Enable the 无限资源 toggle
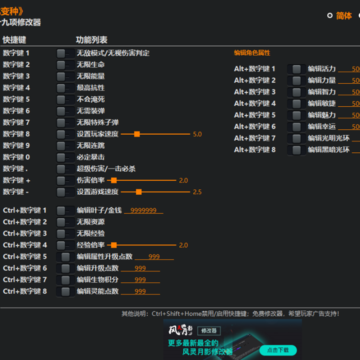The height and width of the screenshot is (360, 360). (65, 222)
